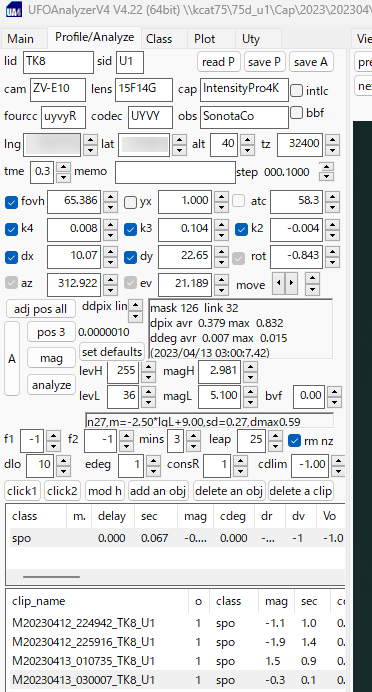Click delete a clip button
Screen dimensions: 372x692
point(301,491)
